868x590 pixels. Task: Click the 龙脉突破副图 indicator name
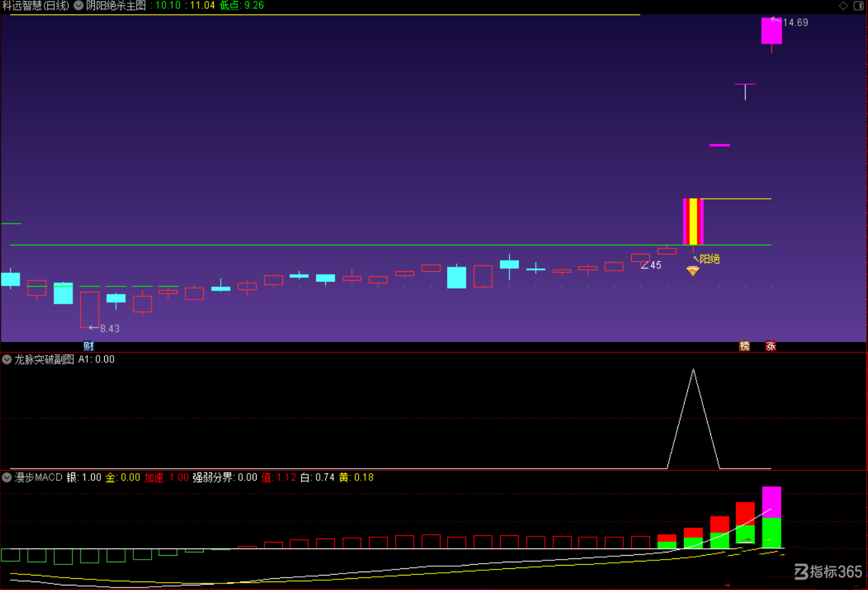[44, 360]
